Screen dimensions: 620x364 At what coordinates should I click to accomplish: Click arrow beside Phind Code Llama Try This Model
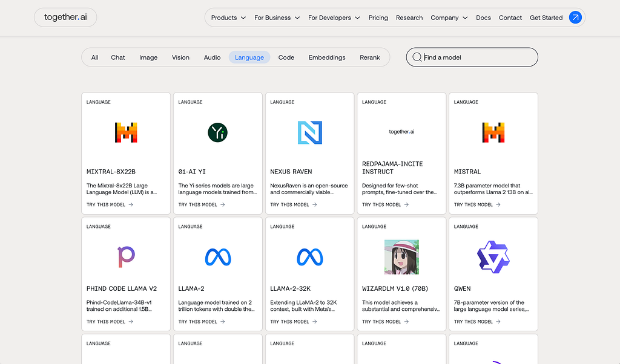(x=131, y=321)
